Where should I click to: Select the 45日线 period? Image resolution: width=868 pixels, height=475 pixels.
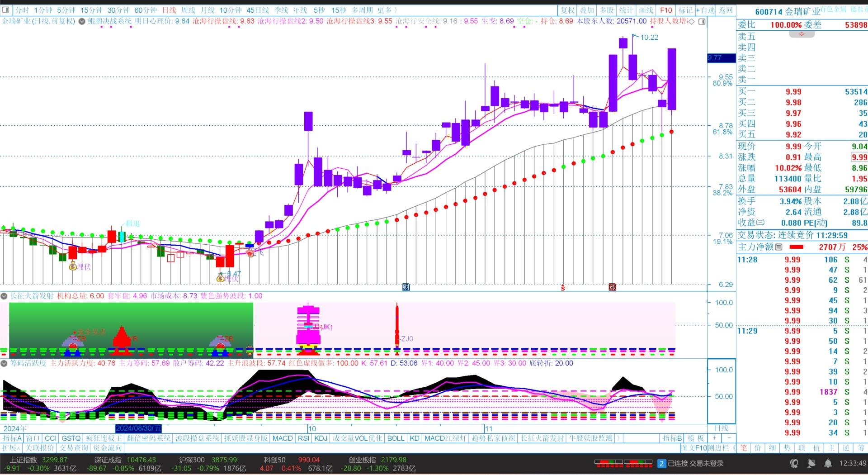tap(257, 10)
